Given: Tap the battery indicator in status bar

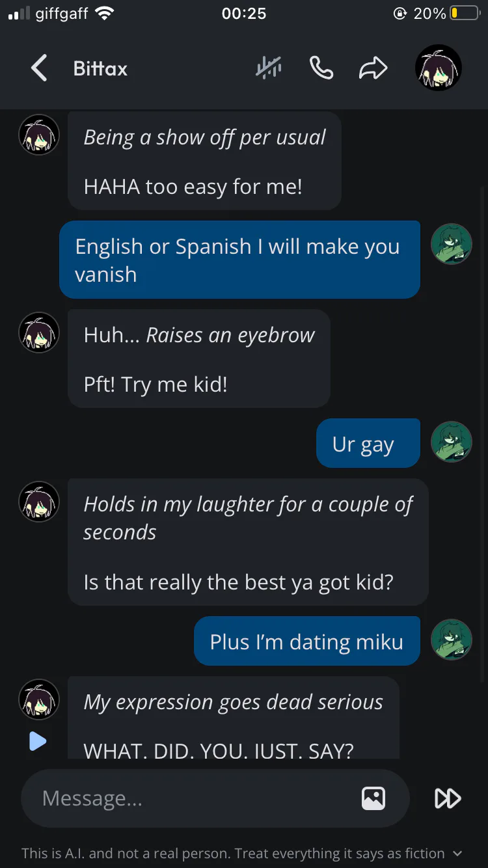Looking at the screenshot, I should [x=465, y=14].
